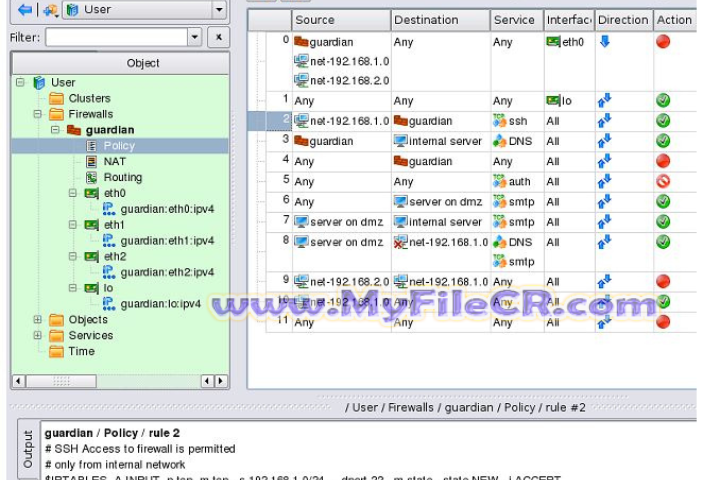Click the auth service in rule 5
Image resolution: width=720 pixels, height=480 pixels.
(x=511, y=181)
